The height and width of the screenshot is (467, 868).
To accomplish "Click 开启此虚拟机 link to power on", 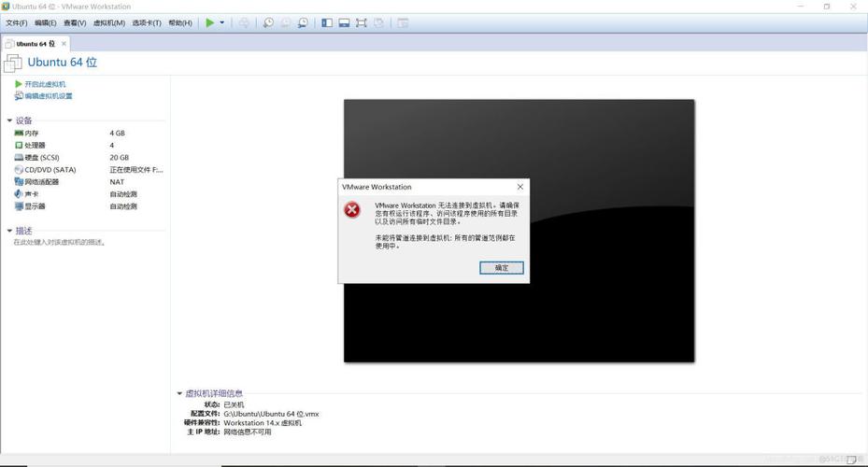I will coord(45,84).
